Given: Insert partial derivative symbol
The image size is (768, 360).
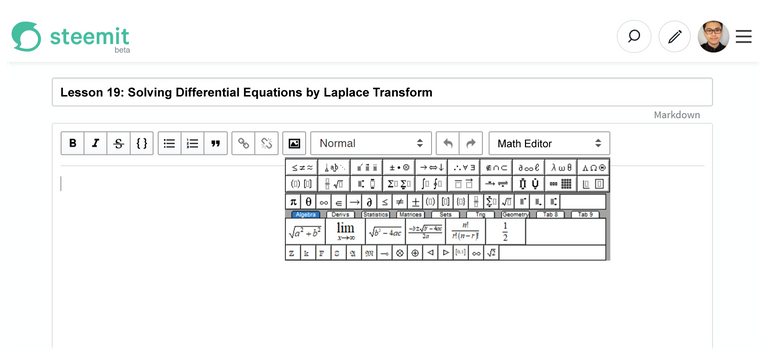Looking at the screenshot, I should pos(369,202).
